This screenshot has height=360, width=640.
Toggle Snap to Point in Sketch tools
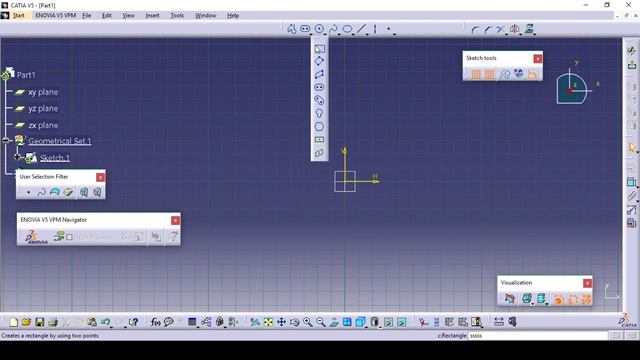click(489, 74)
